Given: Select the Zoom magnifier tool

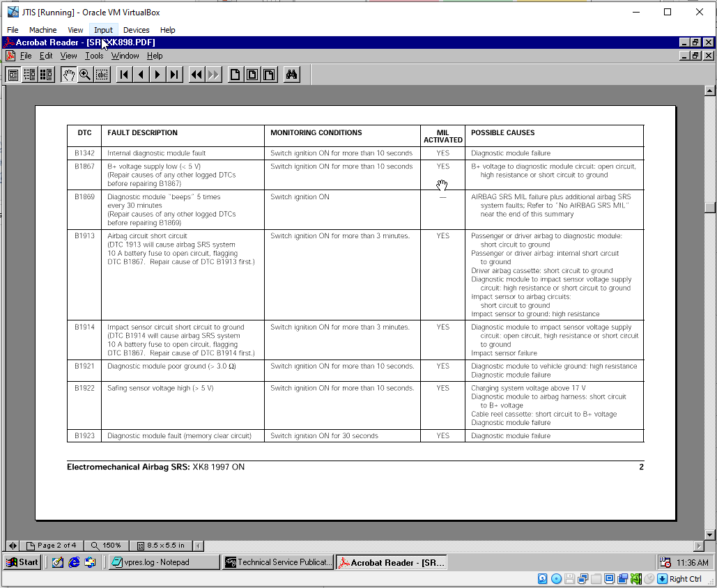Looking at the screenshot, I should (85, 75).
